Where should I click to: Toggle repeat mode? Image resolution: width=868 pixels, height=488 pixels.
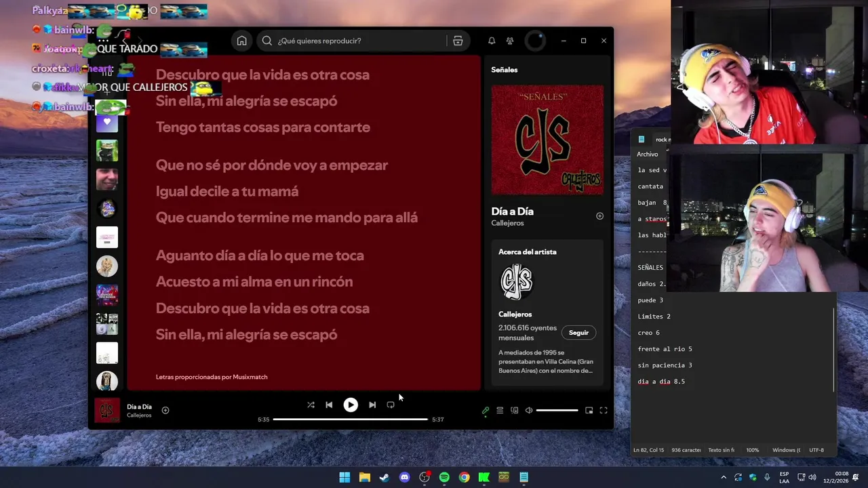391,405
